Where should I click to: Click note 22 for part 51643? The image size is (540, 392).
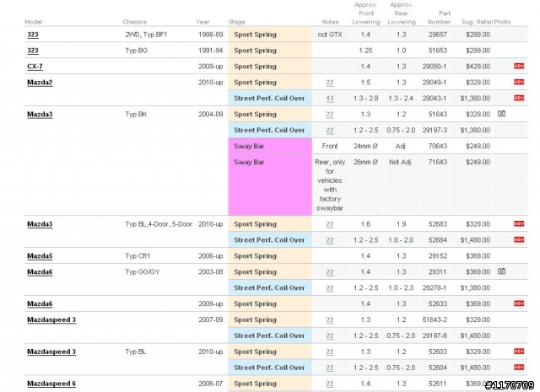point(330,115)
